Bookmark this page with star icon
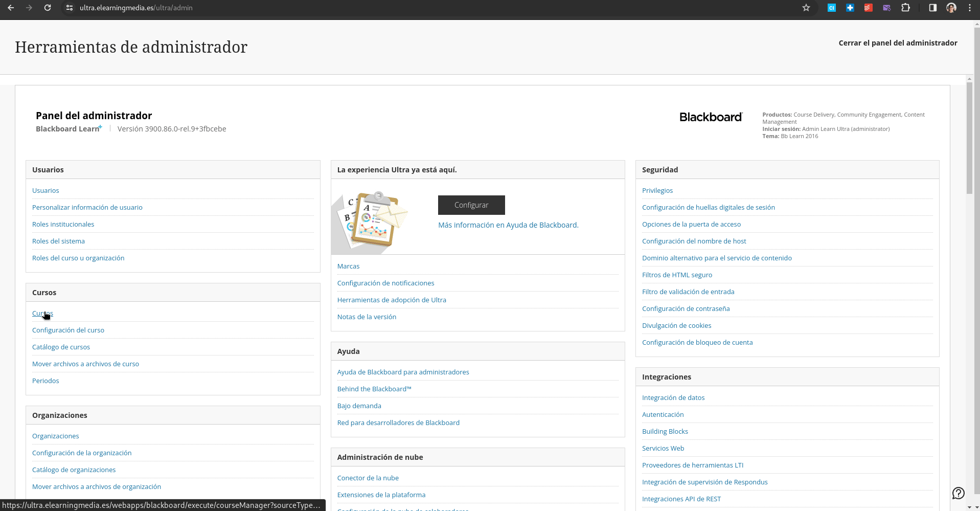 pyautogui.click(x=806, y=8)
